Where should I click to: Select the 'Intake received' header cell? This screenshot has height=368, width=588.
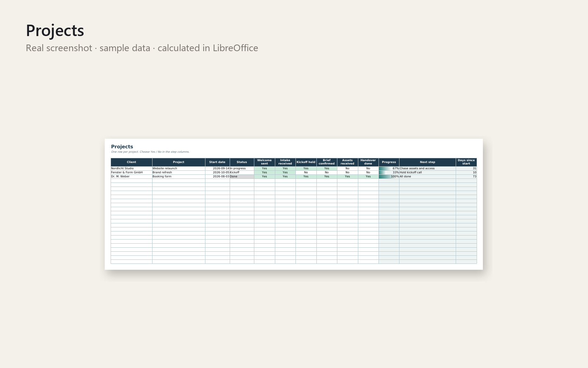coord(285,162)
